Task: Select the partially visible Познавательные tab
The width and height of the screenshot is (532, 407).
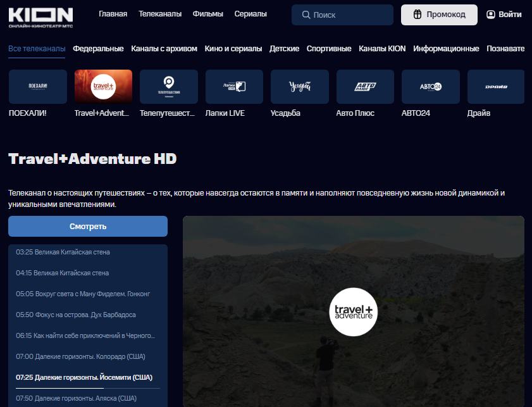Action: [505, 49]
